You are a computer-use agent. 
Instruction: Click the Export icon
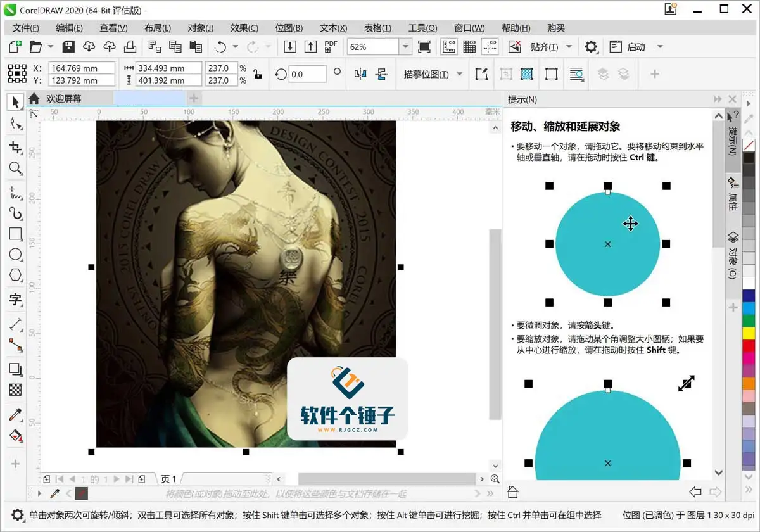310,47
